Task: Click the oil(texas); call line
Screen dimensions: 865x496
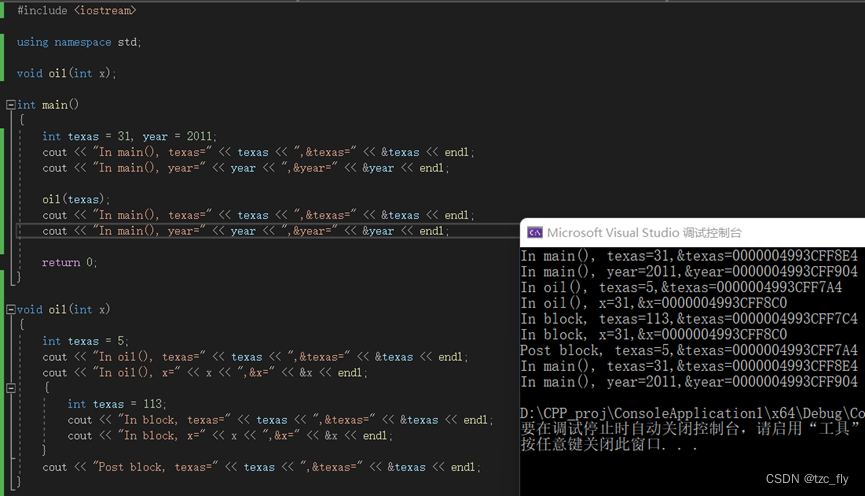Action: pyautogui.click(x=76, y=199)
